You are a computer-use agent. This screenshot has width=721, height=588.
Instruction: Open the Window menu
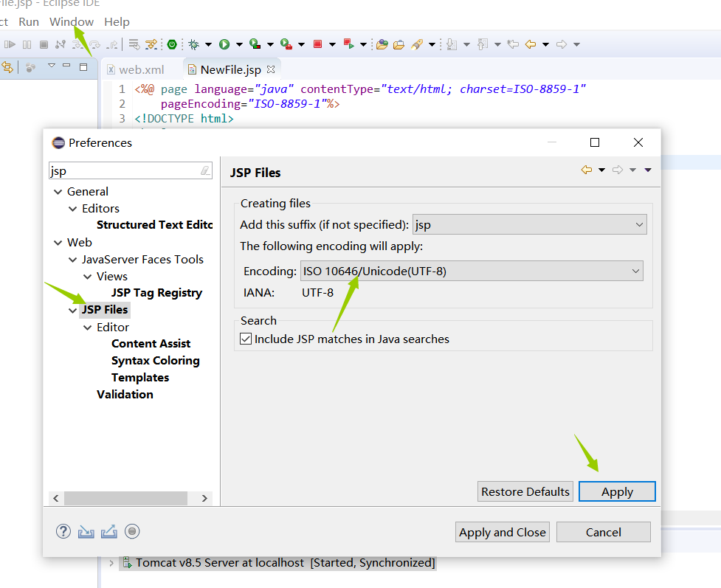(x=72, y=21)
